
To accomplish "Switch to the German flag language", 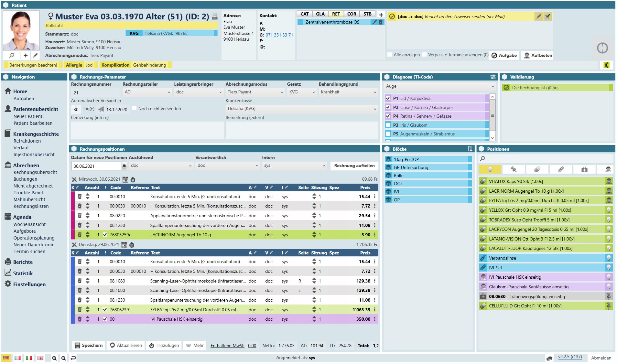I will tap(6, 358).
